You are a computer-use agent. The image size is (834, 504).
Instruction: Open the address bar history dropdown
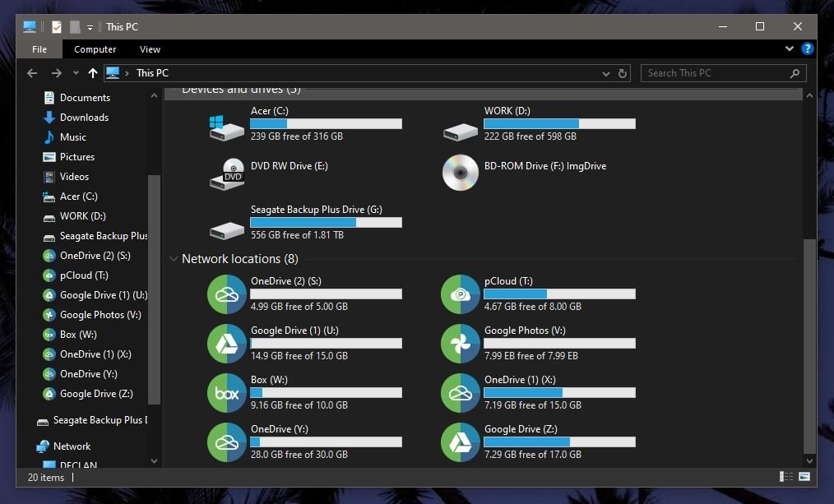[606, 74]
